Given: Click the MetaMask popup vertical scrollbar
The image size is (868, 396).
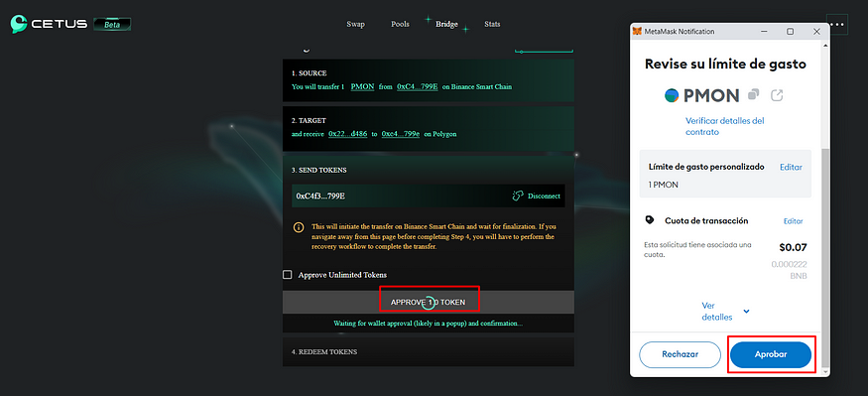Looking at the screenshot, I should pos(825,257).
